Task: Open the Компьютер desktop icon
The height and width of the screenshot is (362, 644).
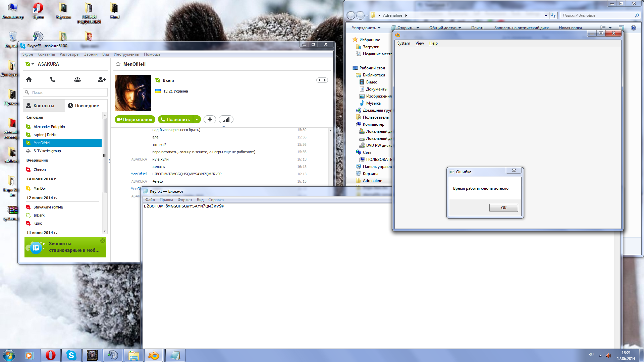Action: click(12, 11)
